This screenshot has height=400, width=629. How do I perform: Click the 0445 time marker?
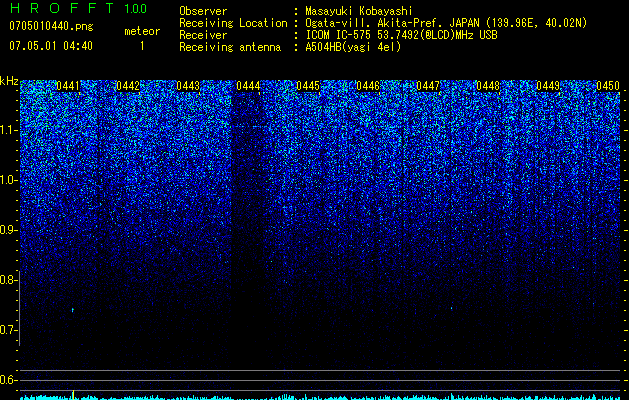point(308,86)
